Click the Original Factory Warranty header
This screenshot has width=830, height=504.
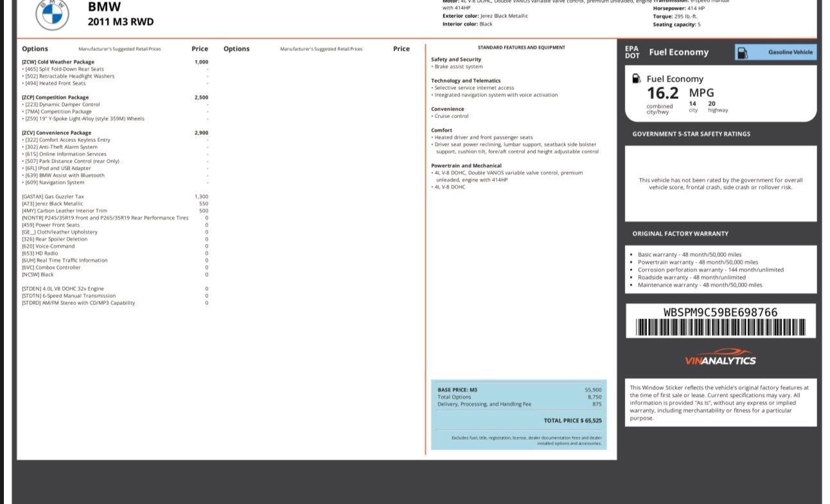click(x=680, y=234)
